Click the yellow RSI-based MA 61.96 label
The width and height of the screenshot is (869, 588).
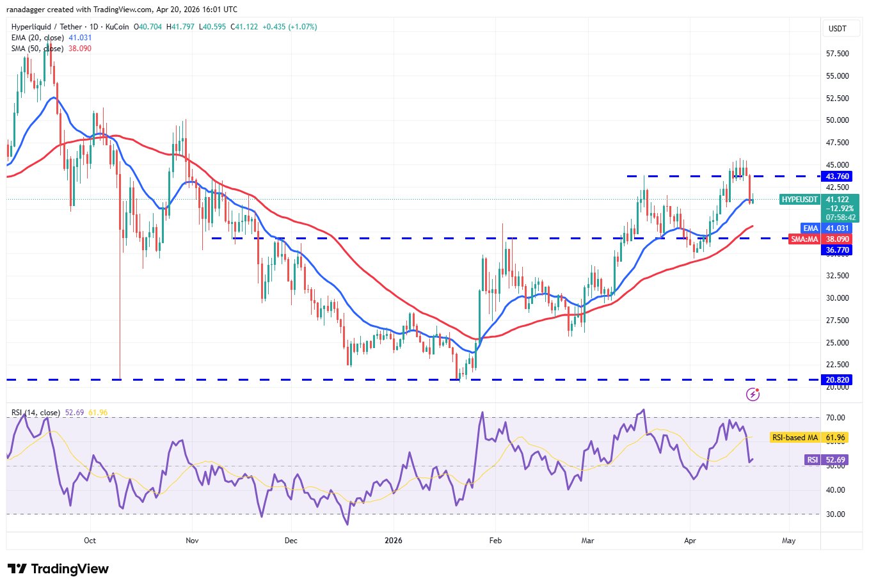[809, 438]
